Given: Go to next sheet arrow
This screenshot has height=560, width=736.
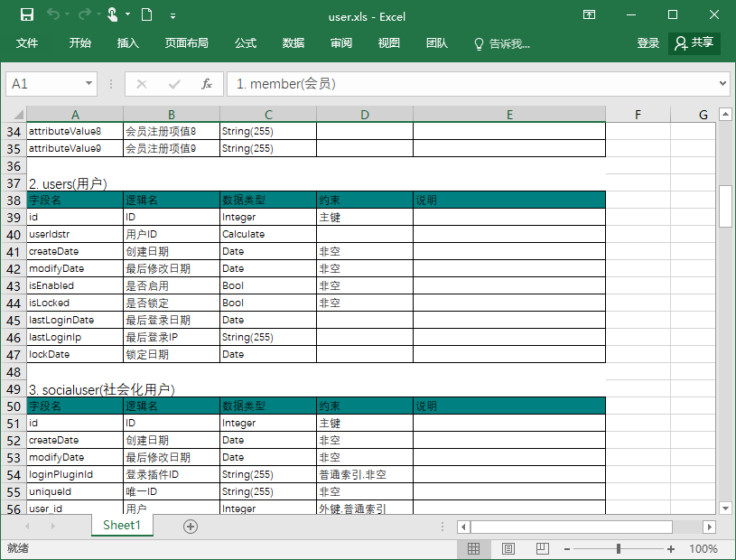Looking at the screenshot, I should pyautogui.click(x=52, y=527).
